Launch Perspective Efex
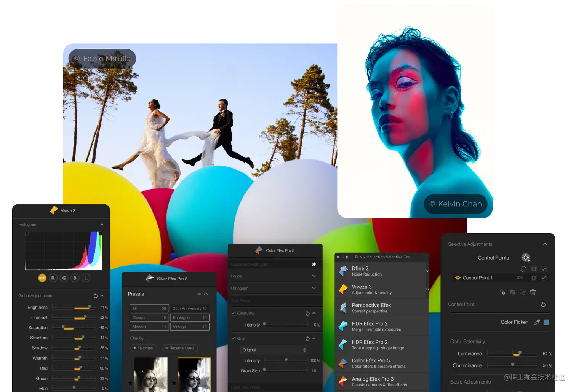The height and width of the screenshot is (392, 576). [382, 308]
